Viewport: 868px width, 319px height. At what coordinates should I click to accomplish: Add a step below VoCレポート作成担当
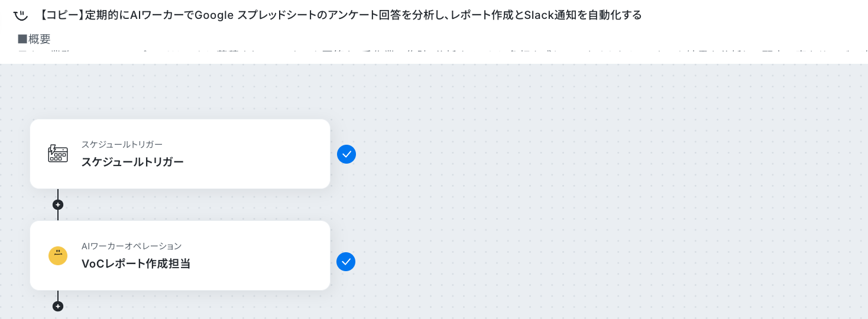point(57,307)
